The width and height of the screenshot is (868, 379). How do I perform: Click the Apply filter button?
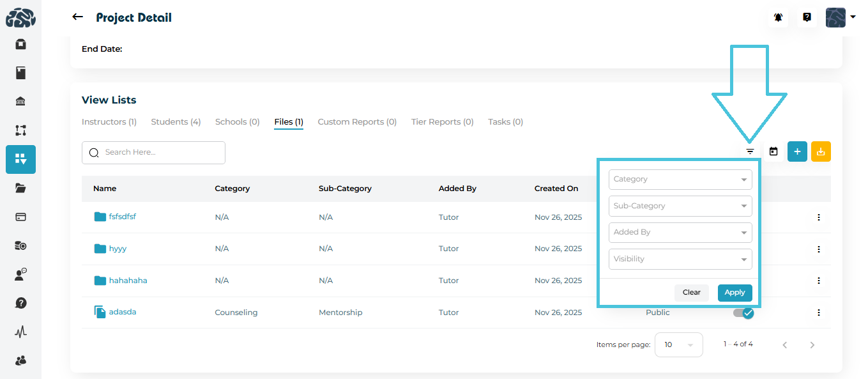click(x=735, y=293)
